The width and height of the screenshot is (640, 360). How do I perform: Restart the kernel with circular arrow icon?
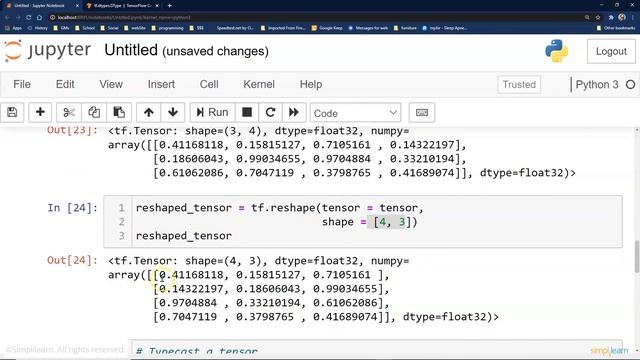click(270, 112)
